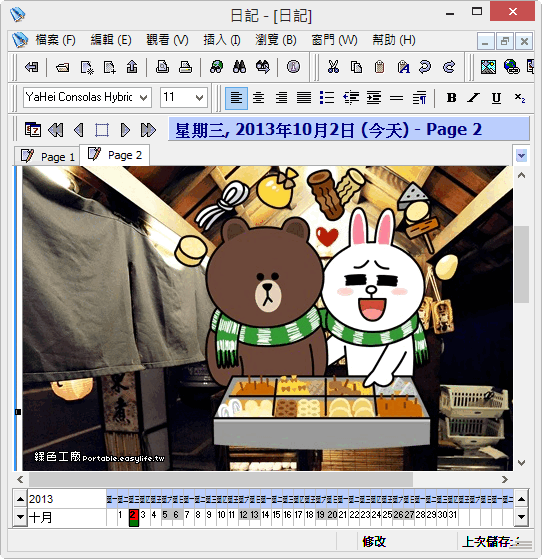
Task: Toggle underline formatting
Action: click(x=496, y=98)
